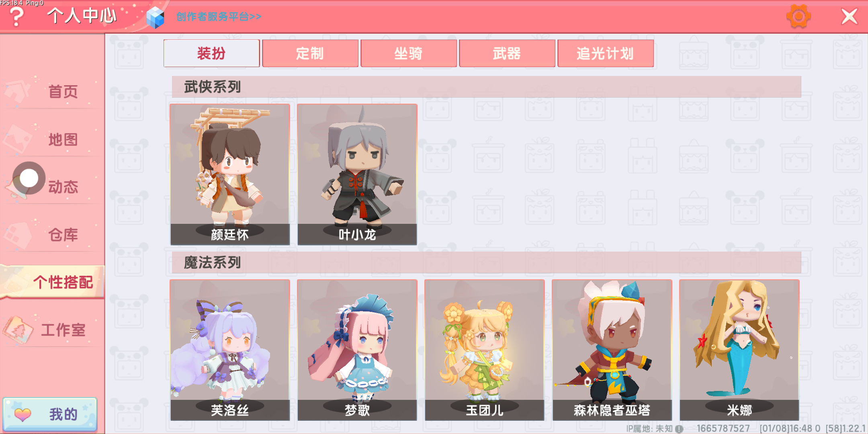Image resolution: width=868 pixels, height=434 pixels.
Task: Tap the floating joystick circle button
Action: (x=29, y=178)
